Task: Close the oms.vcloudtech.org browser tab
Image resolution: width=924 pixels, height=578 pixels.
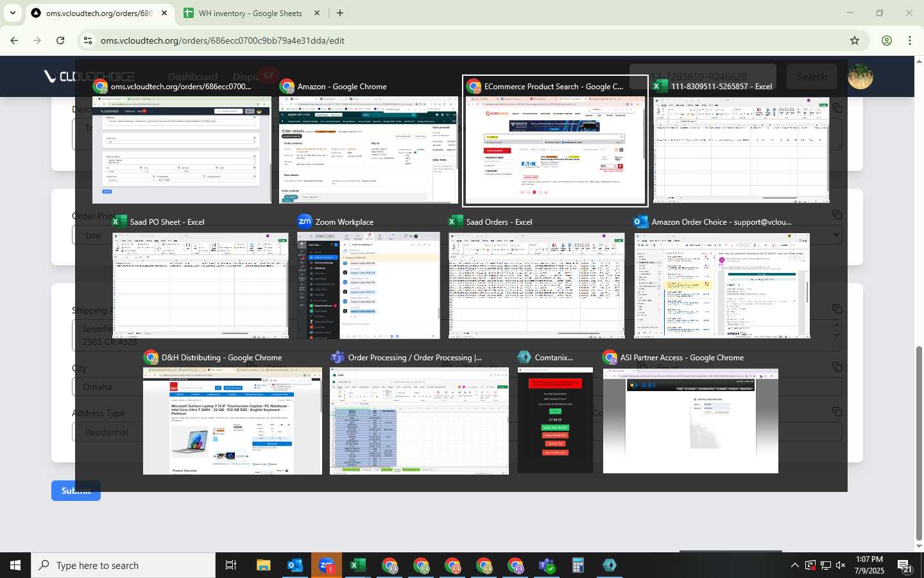Action: click(x=164, y=13)
